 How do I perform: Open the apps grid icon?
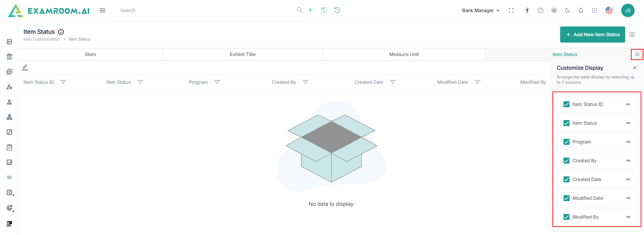click(594, 10)
